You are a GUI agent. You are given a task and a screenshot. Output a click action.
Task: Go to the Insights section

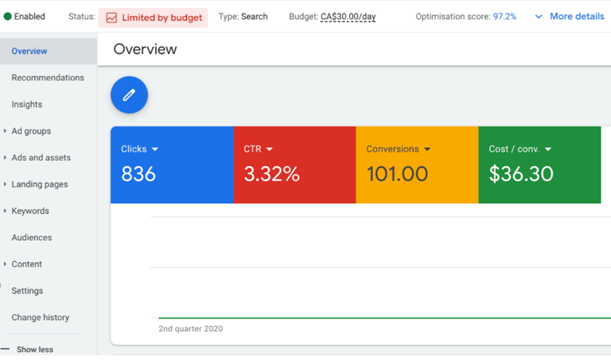tap(26, 104)
